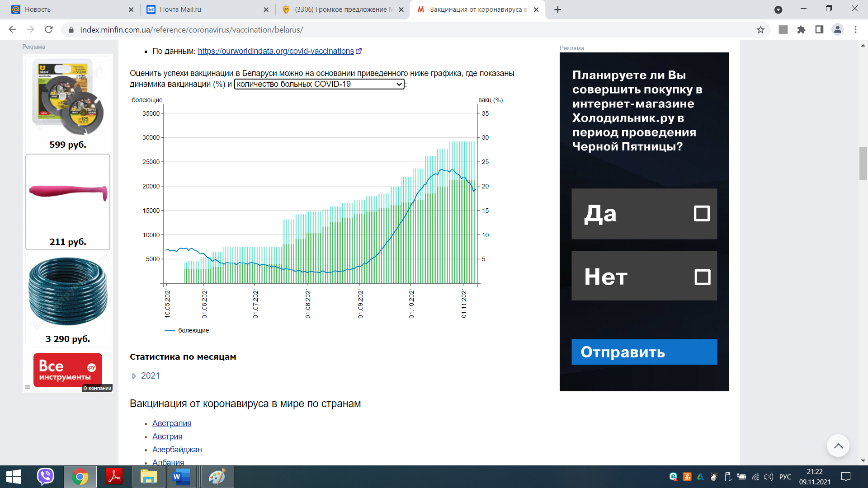
Task: Open the ourworldindata covid-vaccinations link
Action: (276, 51)
